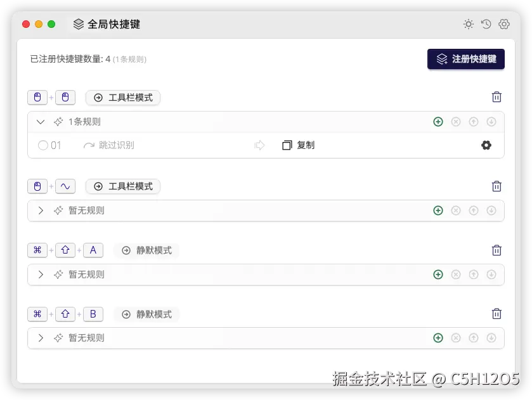Image resolution: width=532 pixels, height=400 pixels.
Task: Select the radio circle of rule 01
Action: coord(41,145)
